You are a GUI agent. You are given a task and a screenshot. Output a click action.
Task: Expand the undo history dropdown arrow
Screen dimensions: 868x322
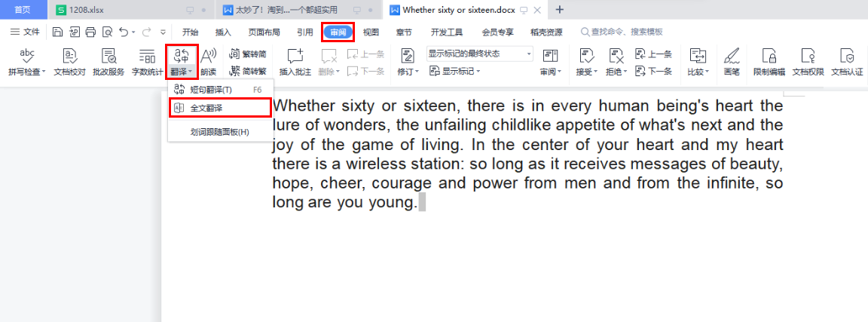click(133, 32)
